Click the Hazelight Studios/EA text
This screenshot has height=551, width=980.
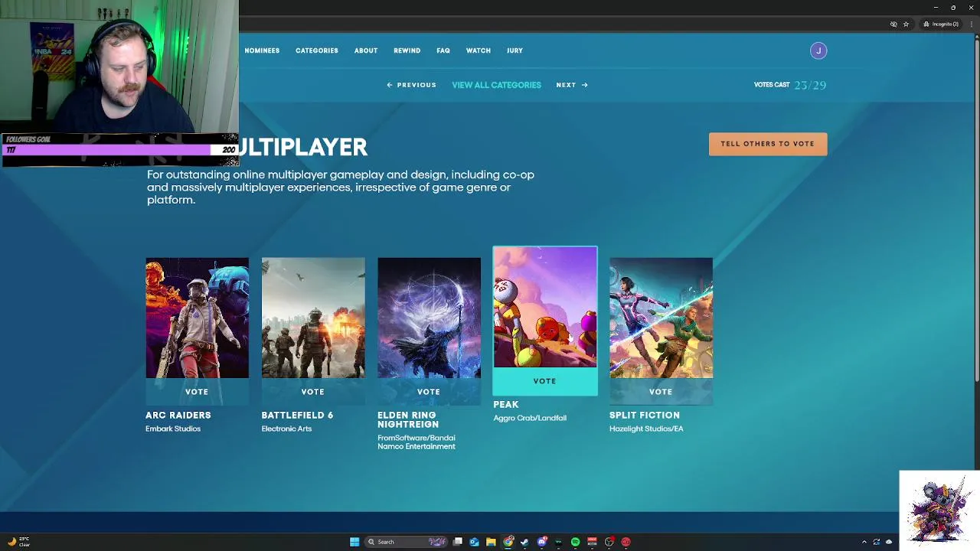(646, 429)
